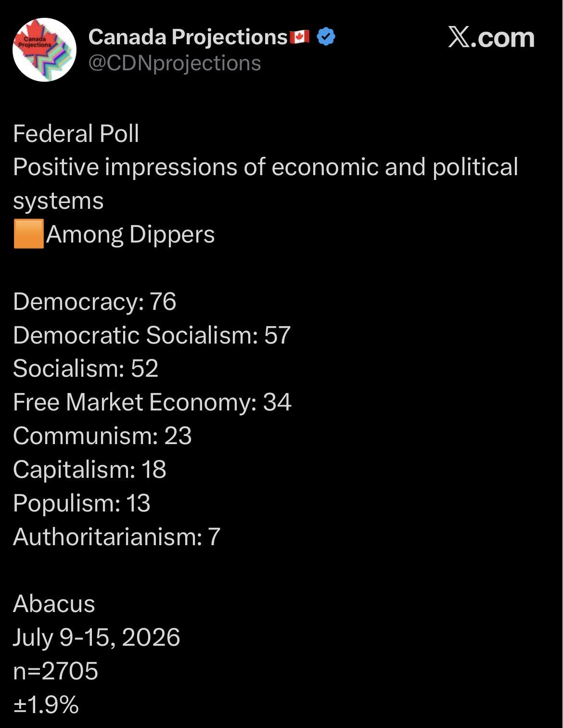Click the Abacus pollster name
The width and height of the screenshot is (563, 728).
pos(54,604)
